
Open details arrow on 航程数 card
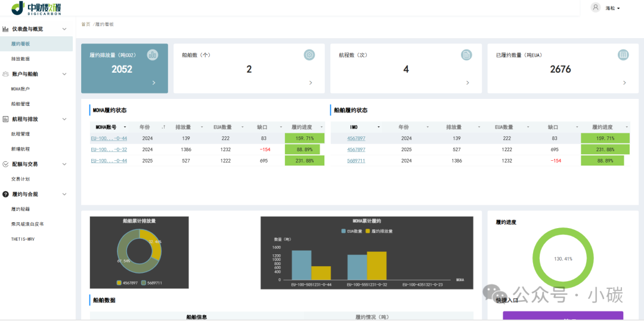click(467, 82)
